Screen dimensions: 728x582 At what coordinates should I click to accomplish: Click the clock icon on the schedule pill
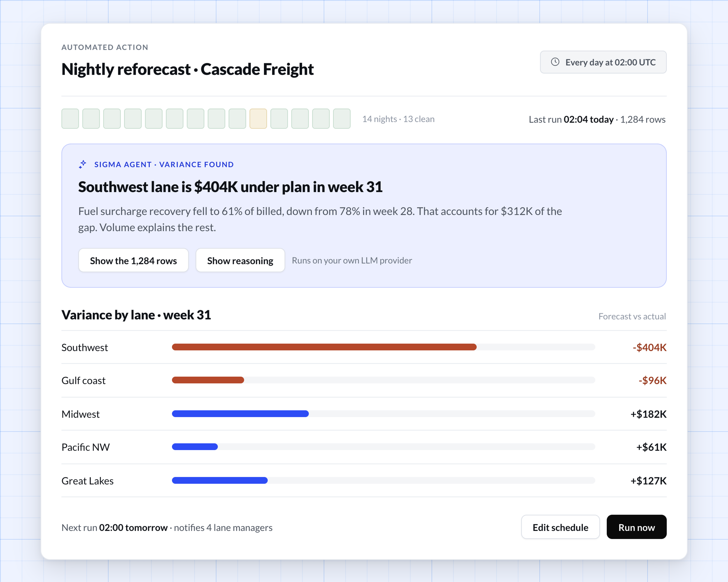[555, 62]
